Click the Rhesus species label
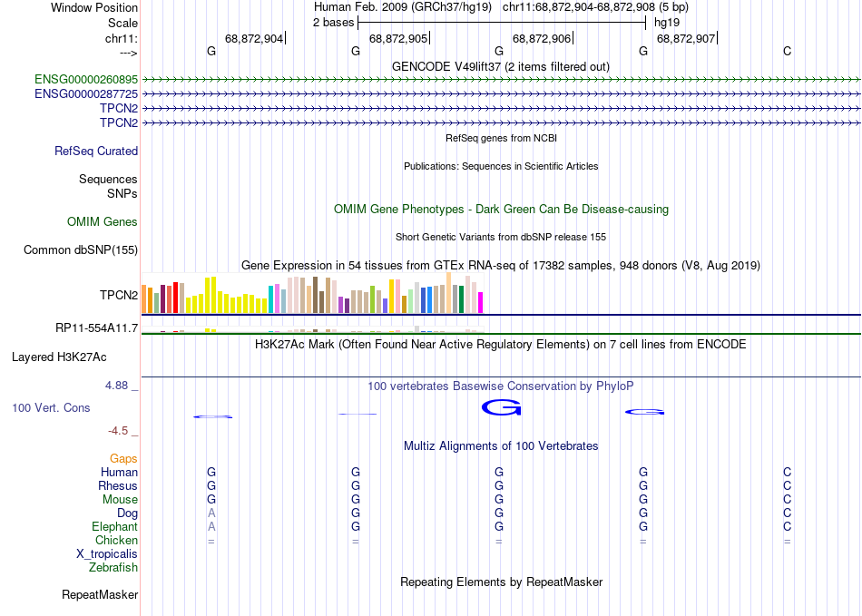Viewport: 862px width, 616px height. [x=118, y=485]
